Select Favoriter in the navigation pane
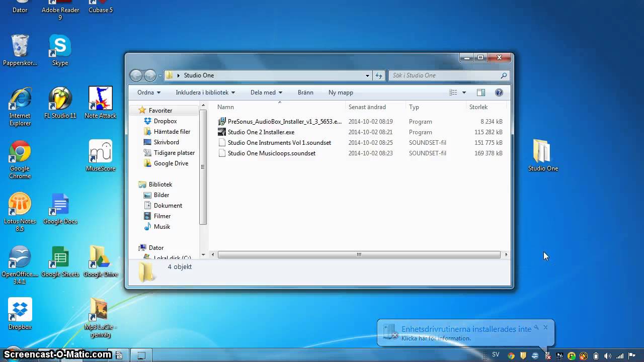The image size is (644, 362). 160,111
